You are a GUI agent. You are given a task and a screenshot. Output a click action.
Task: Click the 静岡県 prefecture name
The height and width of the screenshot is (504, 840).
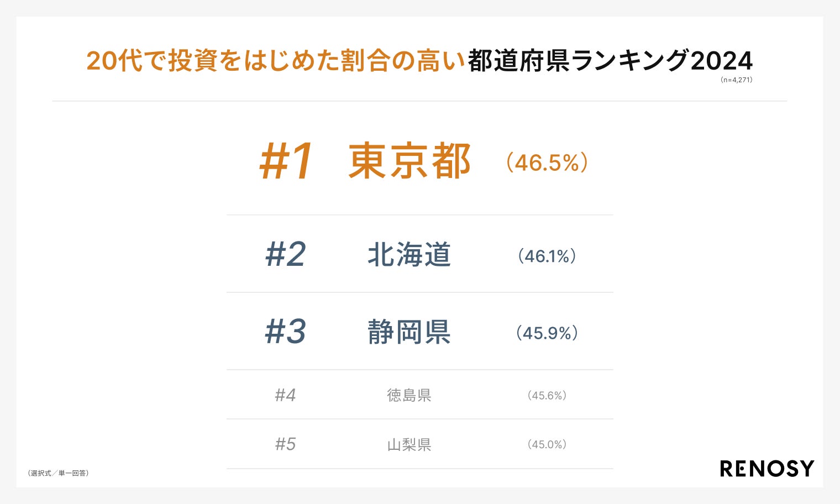[x=410, y=333]
